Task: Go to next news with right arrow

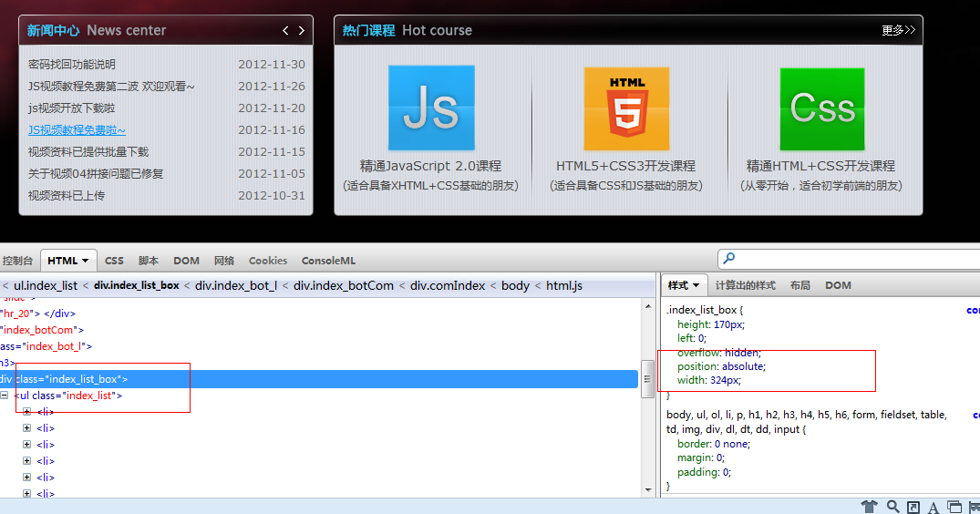Action: tap(302, 30)
